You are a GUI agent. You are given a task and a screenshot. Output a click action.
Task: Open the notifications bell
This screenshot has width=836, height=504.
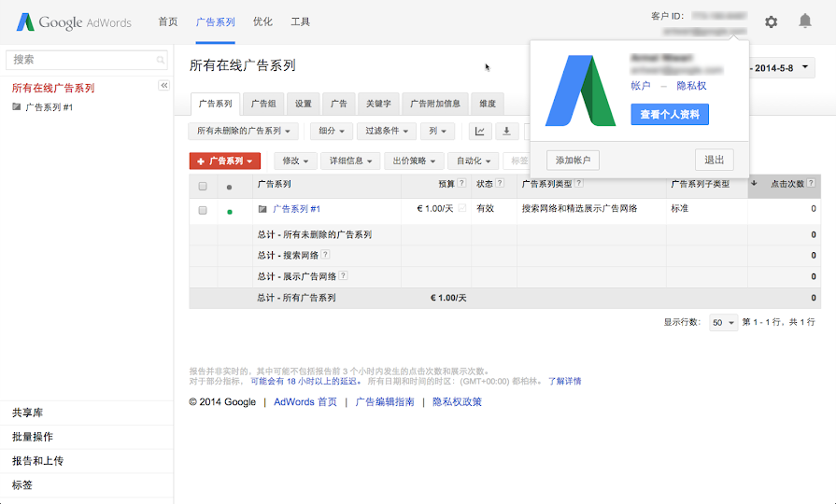(x=804, y=21)
